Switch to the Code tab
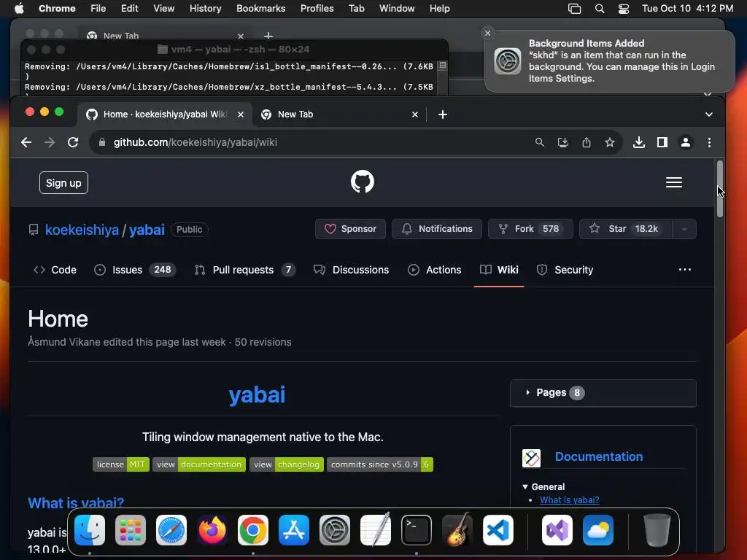 (x=55, y=270)
